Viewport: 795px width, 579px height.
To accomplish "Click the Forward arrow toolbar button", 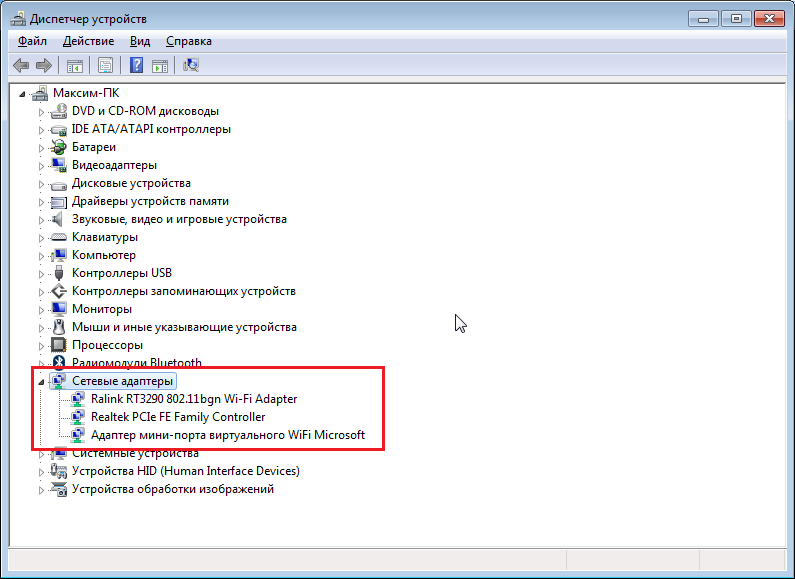I will coord(44,65).
